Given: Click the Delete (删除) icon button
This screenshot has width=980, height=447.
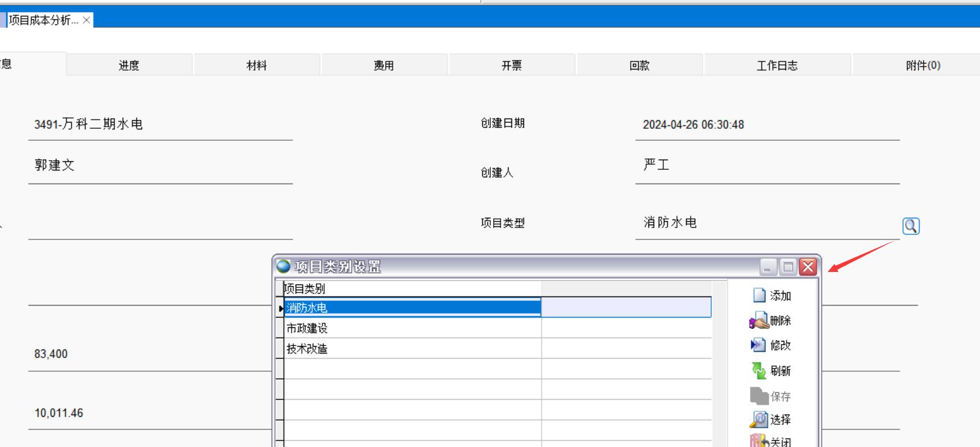Looking at the screenshot, I should coord(759,320).
